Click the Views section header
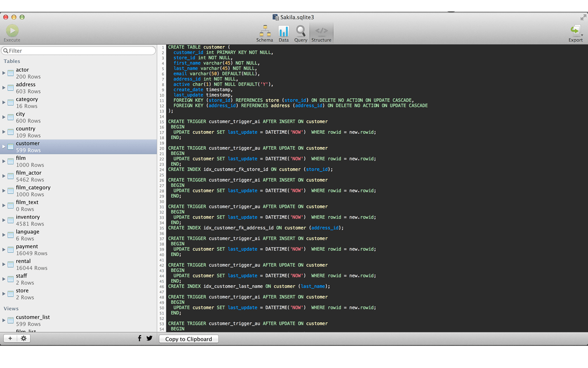Viewport: 588px width, 368px height. [x=11, y=309]
